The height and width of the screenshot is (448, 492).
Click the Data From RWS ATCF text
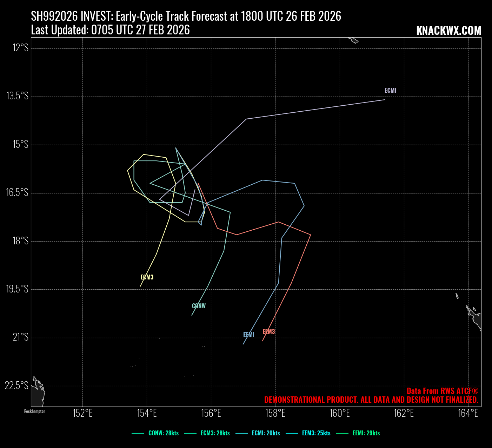click(x=442, y=391)
